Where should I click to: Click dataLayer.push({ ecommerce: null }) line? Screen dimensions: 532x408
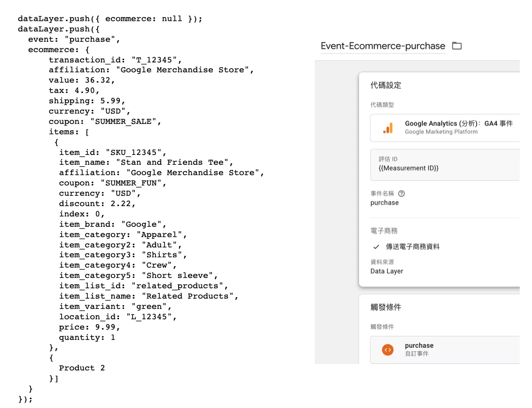110,19
